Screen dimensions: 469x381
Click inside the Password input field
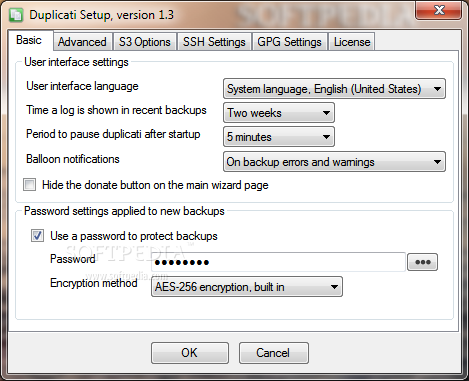click(278, 262)
